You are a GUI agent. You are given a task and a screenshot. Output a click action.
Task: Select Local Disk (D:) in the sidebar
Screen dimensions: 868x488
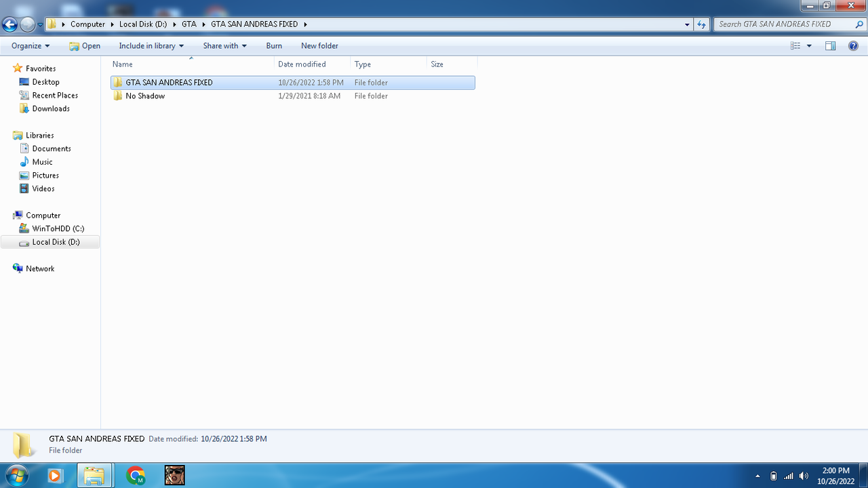[50, 242]
